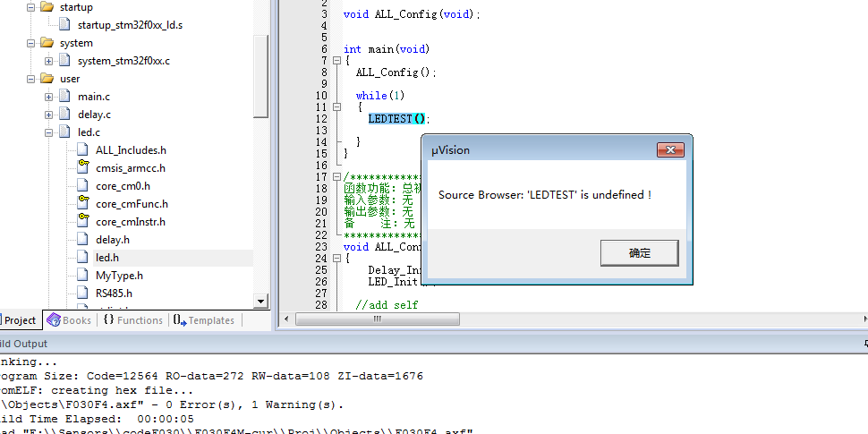Screen dimensions: 868x434
Task: Click the project tree scroll-down arrow
Action: 260,301
